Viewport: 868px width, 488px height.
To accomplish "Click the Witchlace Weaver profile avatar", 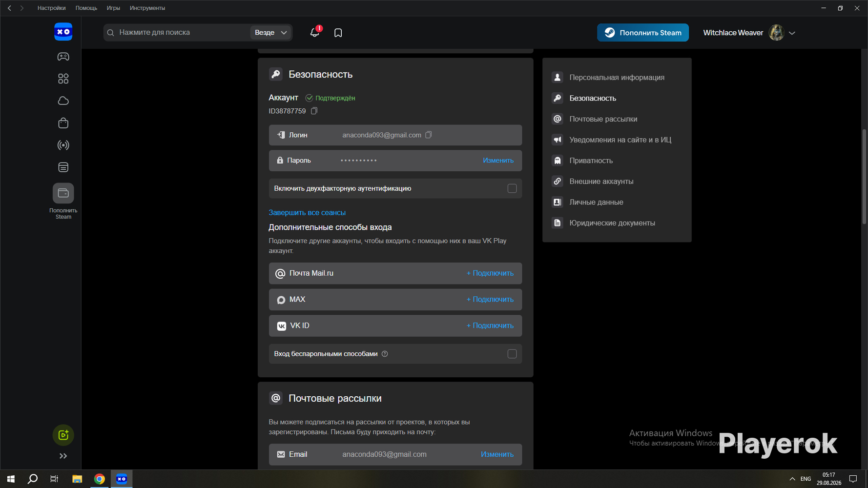I will click(x=776, y=33).
